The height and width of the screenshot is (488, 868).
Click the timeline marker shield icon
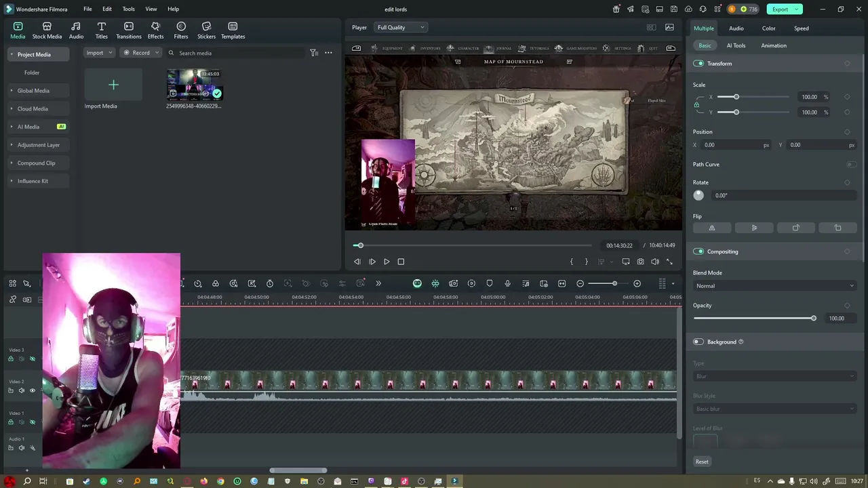click(490, 283)
